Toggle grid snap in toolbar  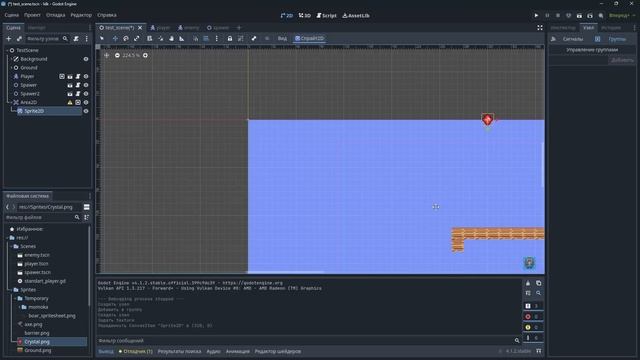(206, 38)
